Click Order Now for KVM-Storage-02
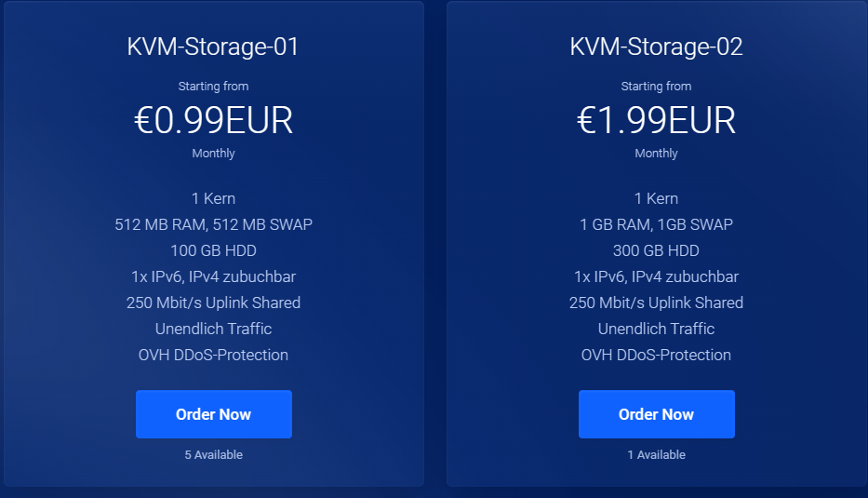This screenshot has height=498, width=868. point(656,414)
